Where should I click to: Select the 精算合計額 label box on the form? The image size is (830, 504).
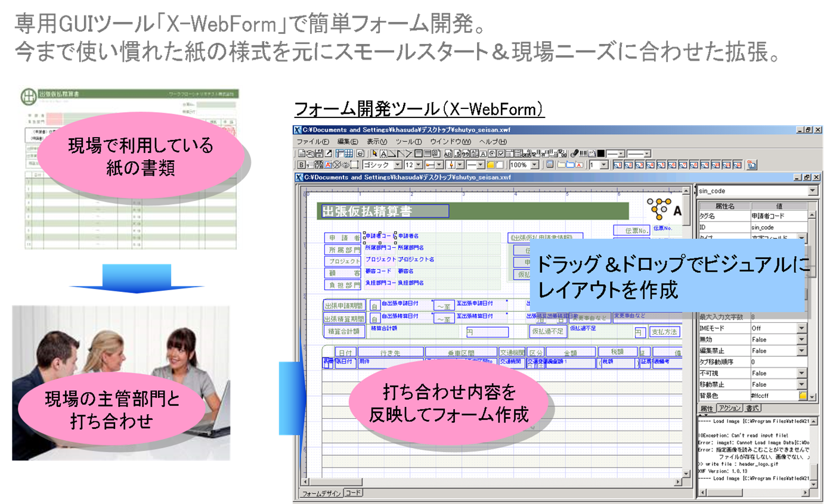tap(343, 331)
